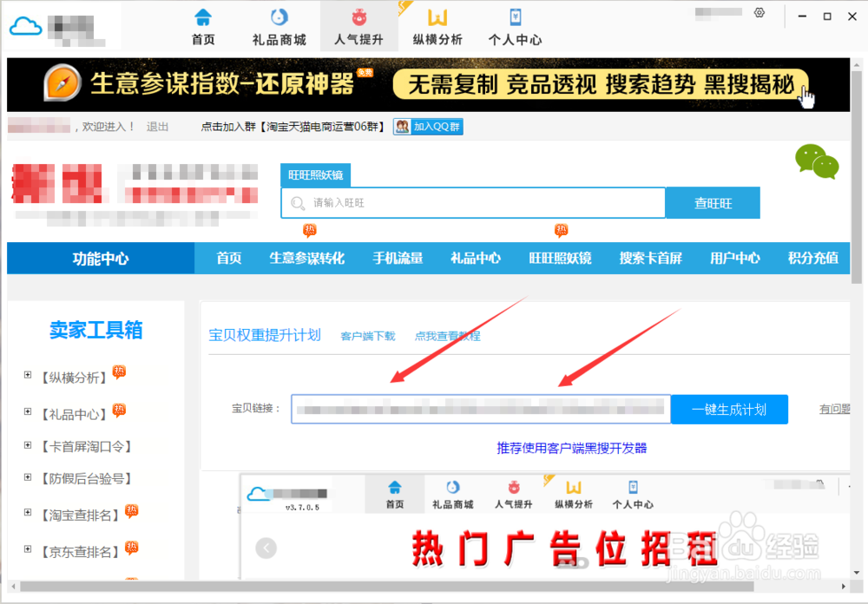The width and height of the screenshot is (868, 604).
Task: Click scroll-left arrow of horizontal scrollbar
Action: point(13,587)
